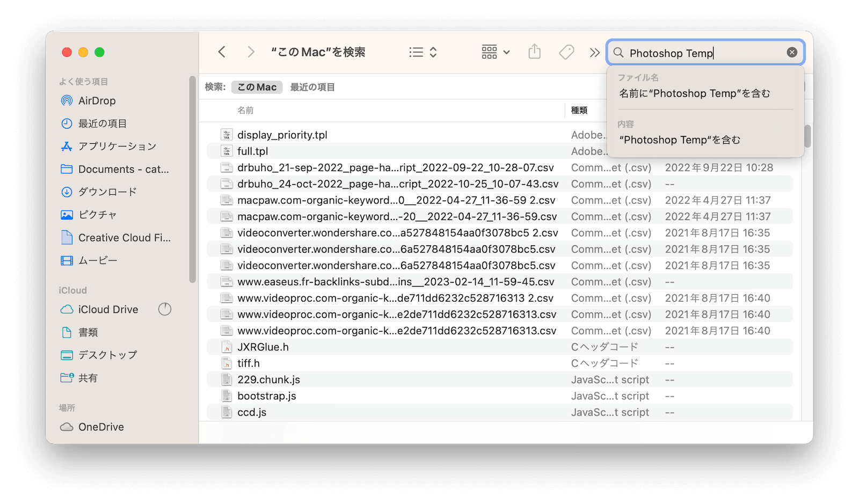This screenshot has height=504, width=859.
Task: Open デスクトップ in the sidebar
Action: tap(99, 355)
